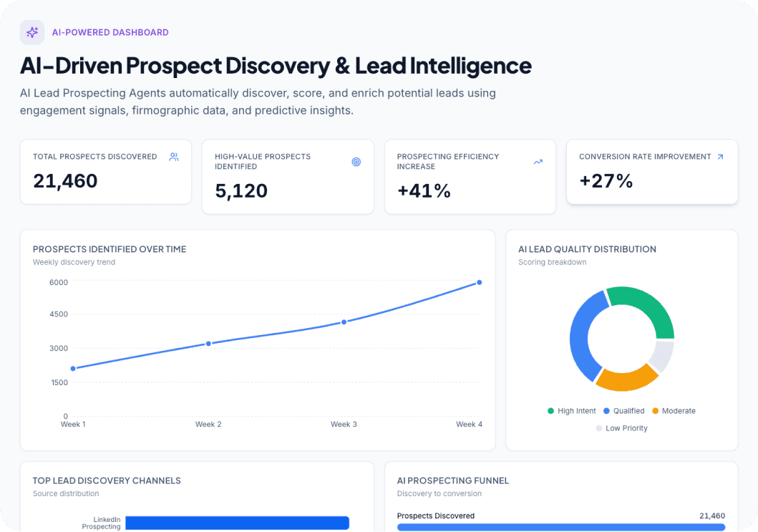The width and height of the screenshot is (758, 532).
Task: Select the Week 4 data point on trend line
Action: (x=480, y=283)
